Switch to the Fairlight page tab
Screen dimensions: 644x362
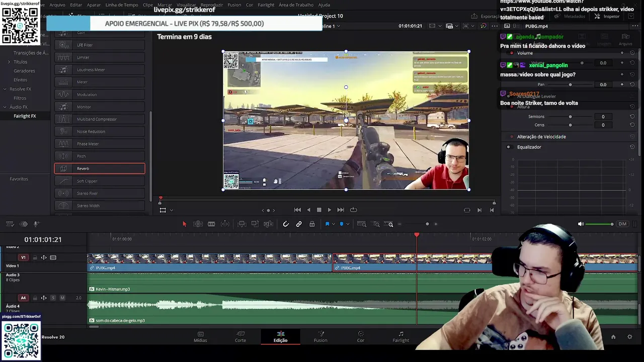pos(401,337)
